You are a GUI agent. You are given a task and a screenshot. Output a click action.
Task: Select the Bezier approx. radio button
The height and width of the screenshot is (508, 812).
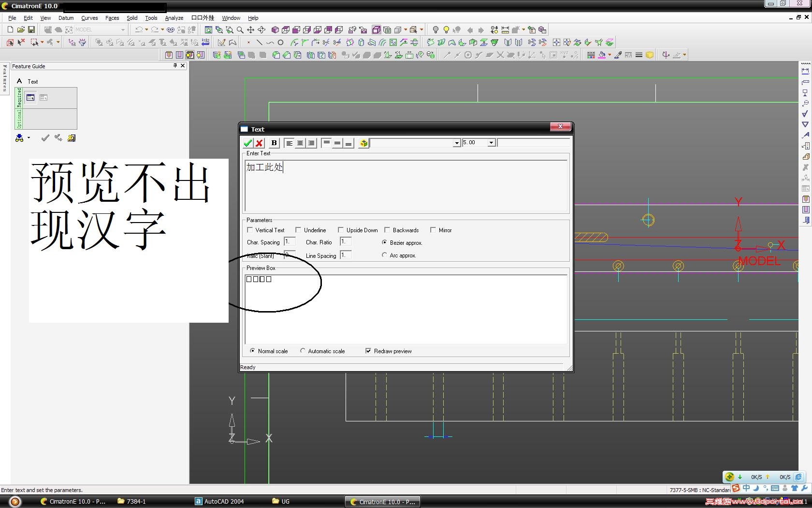pos(385,242)
